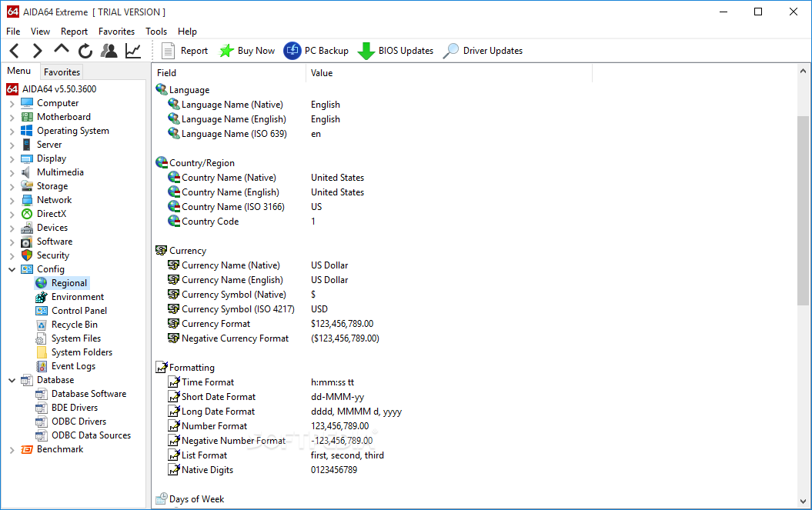Expand the Benchmark tree node
Screen dimensions: 812x510
[12, 450]
